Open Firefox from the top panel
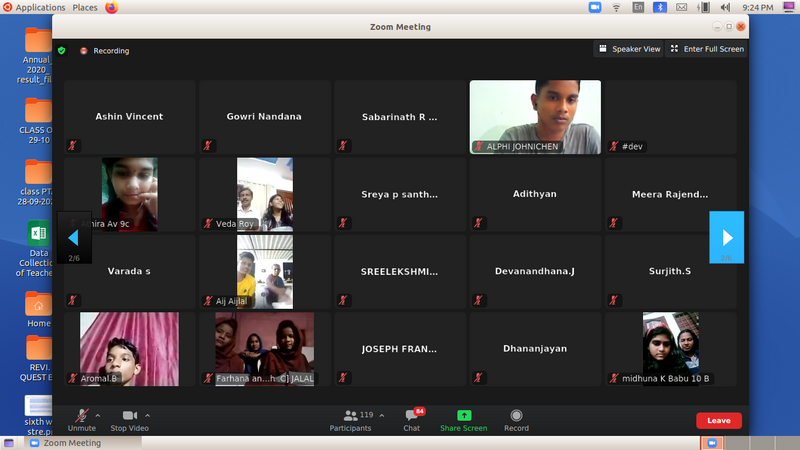This screenshot has width=800, height=450. [x=111, y=7]
